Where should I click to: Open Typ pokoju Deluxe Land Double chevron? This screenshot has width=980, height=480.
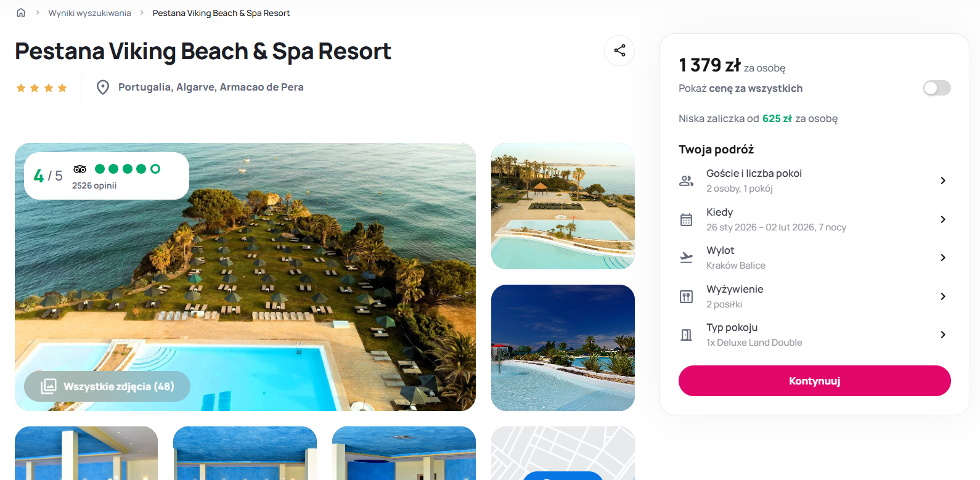click(x=942, y=335)
